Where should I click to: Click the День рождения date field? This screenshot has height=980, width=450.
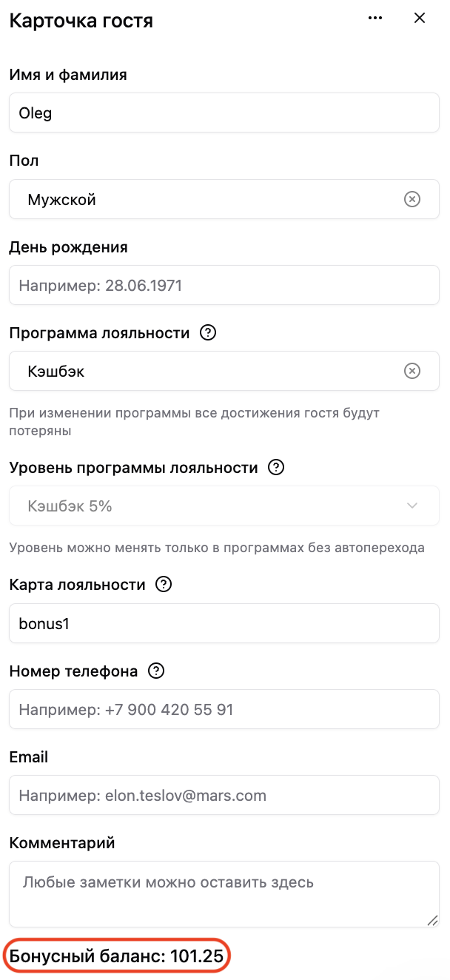(224, 285)
